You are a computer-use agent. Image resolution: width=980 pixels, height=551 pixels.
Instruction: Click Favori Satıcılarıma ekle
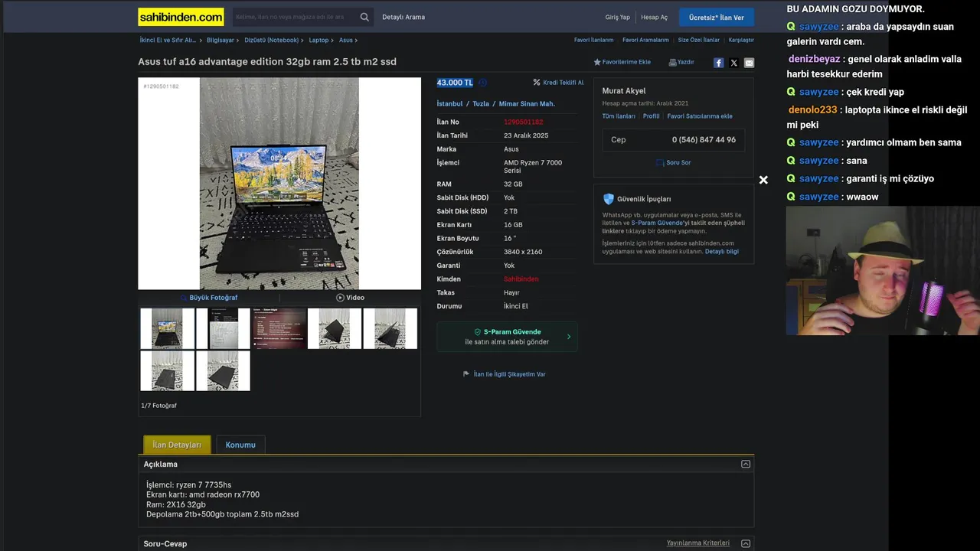point(700,116)
